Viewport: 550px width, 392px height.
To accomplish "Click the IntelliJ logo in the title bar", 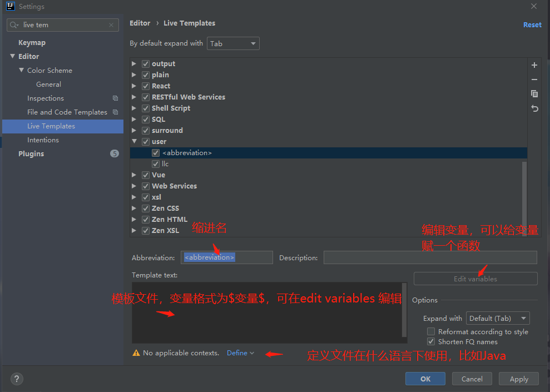I will coord(10,6).
